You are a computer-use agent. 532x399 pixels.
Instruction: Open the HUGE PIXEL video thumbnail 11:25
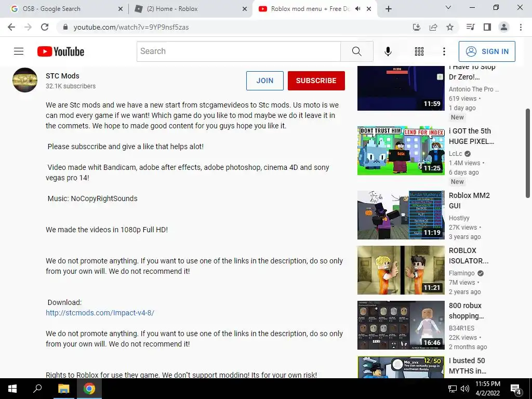[401, 151]
